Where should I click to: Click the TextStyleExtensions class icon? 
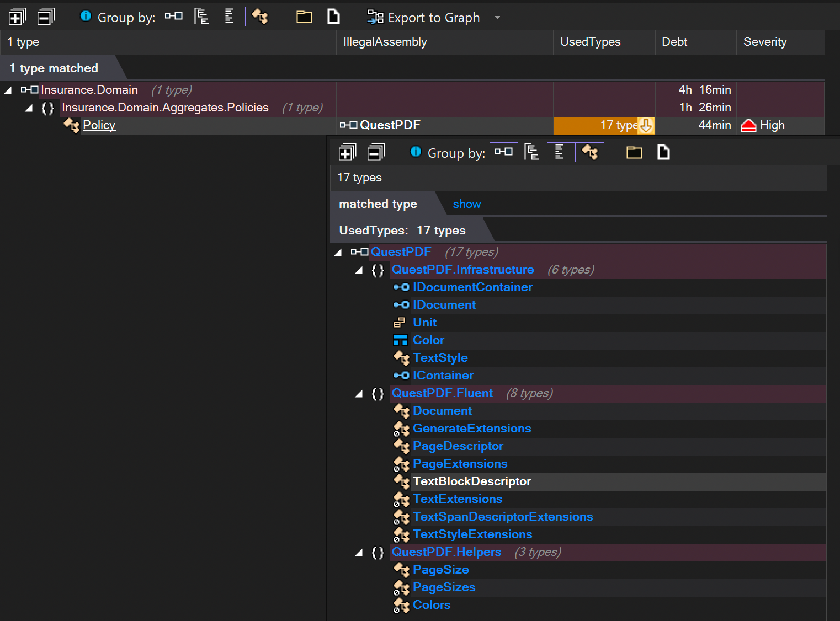pyautogui.click(x=401, y=534)
